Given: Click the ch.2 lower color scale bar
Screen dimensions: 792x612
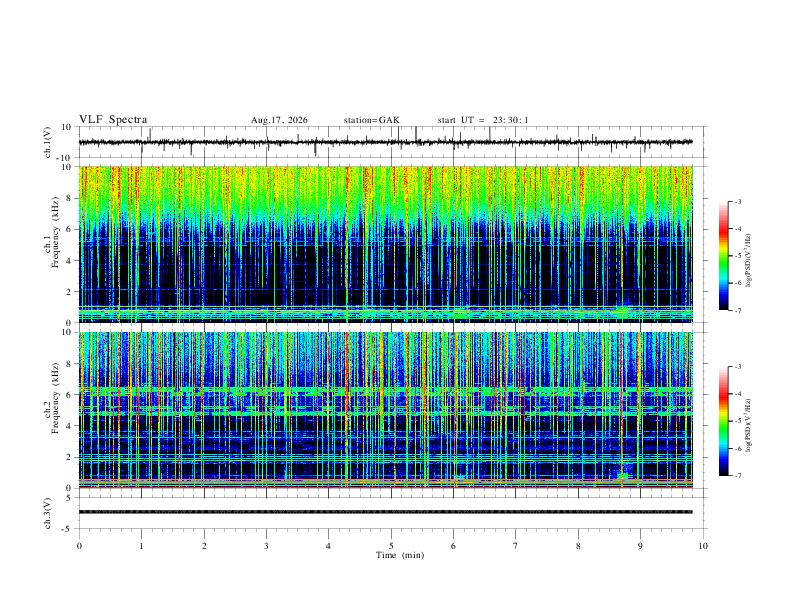Looking at the screenshot, I should point(724,421).
